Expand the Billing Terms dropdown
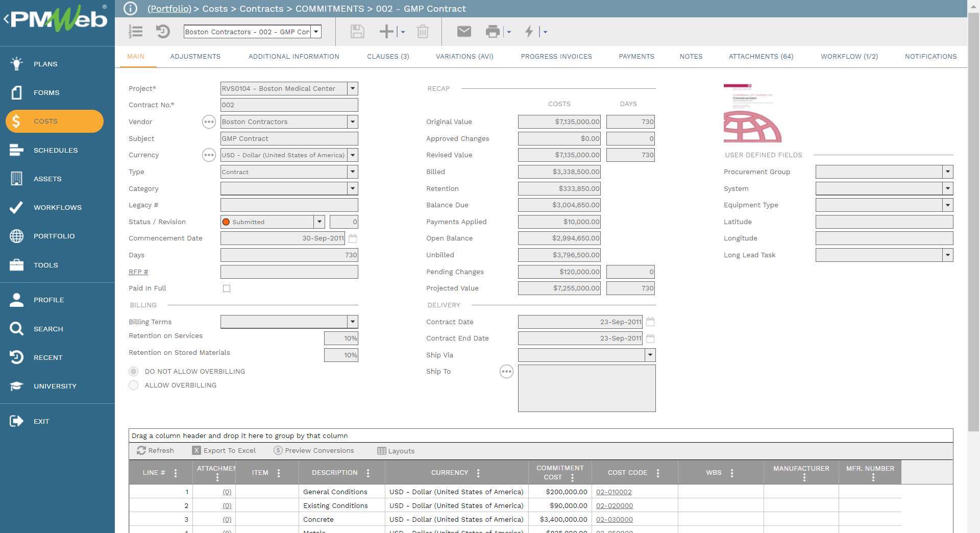 coord(353,322)
